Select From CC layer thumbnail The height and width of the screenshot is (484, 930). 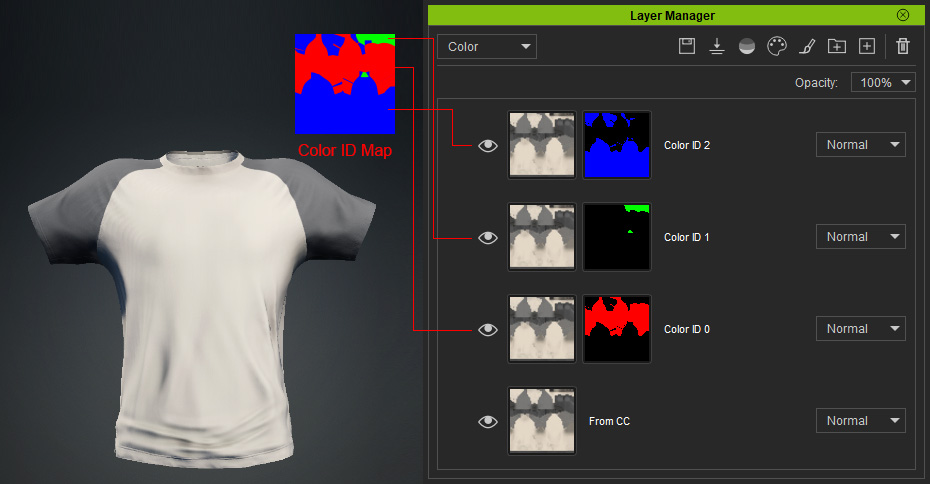(x=542, y=421)
